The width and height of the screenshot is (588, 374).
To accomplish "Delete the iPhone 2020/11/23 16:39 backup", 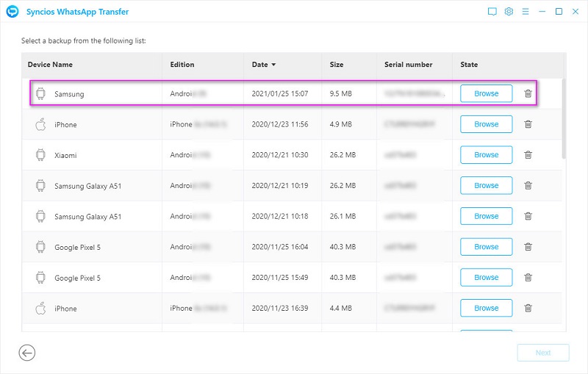I will 528,309.
